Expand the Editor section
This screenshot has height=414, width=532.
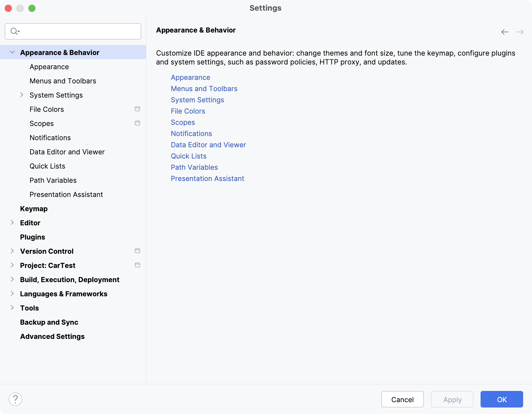[x=12, y=222]
